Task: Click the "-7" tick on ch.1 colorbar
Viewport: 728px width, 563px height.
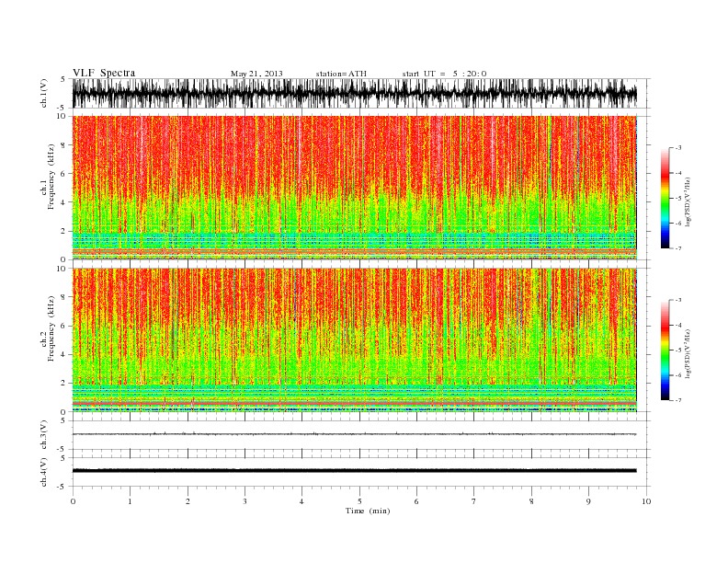Action: (x=677, y=248)
